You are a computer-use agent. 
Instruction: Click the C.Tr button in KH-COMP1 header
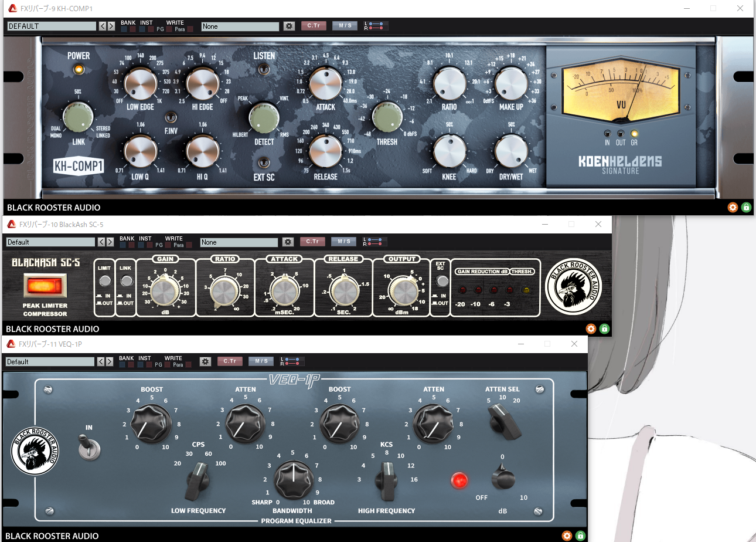pos(314,26)
